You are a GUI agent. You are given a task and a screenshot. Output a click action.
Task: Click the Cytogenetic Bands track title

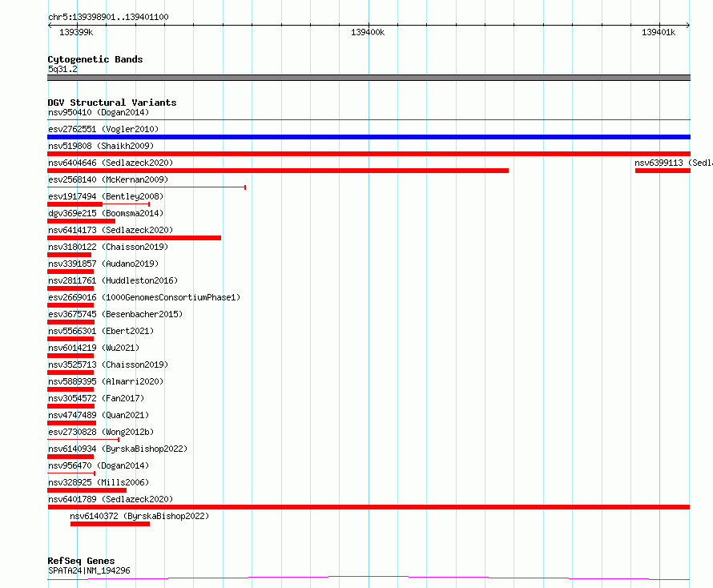(95, 59)
